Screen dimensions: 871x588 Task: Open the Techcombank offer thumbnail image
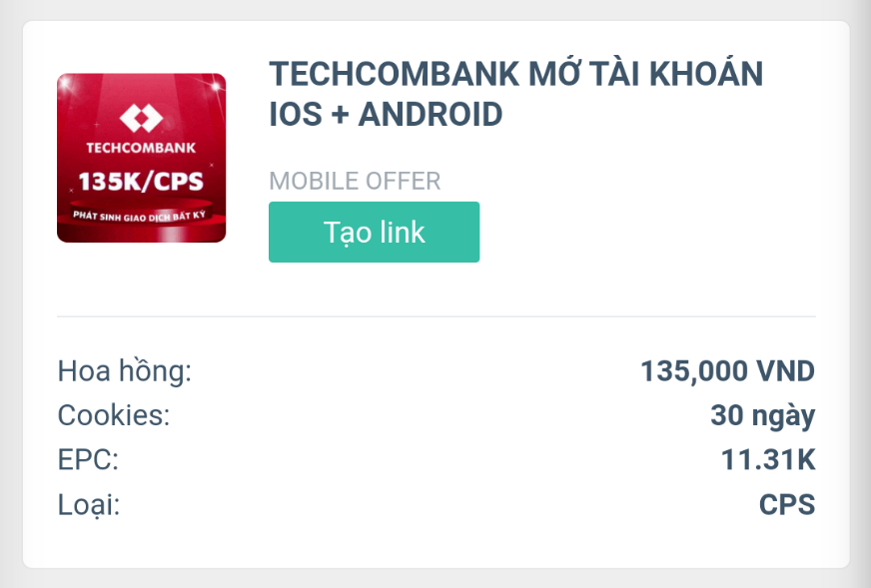[141, 158]
